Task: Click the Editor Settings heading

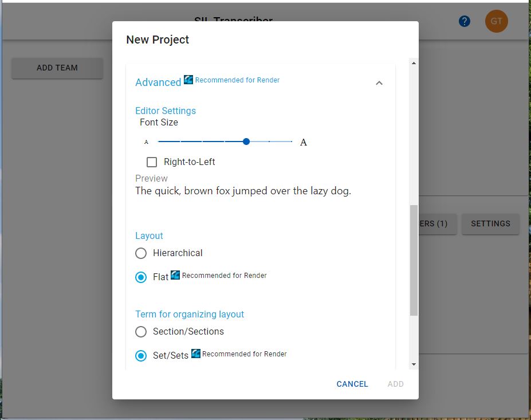Action: pos(166,111)
